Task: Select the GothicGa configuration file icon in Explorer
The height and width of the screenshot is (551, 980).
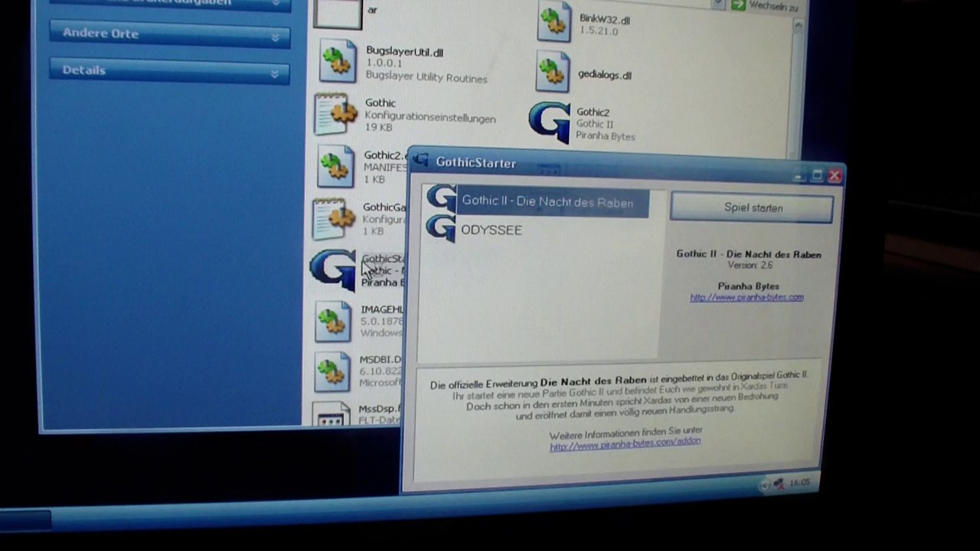Action: [x=334, y=219]
